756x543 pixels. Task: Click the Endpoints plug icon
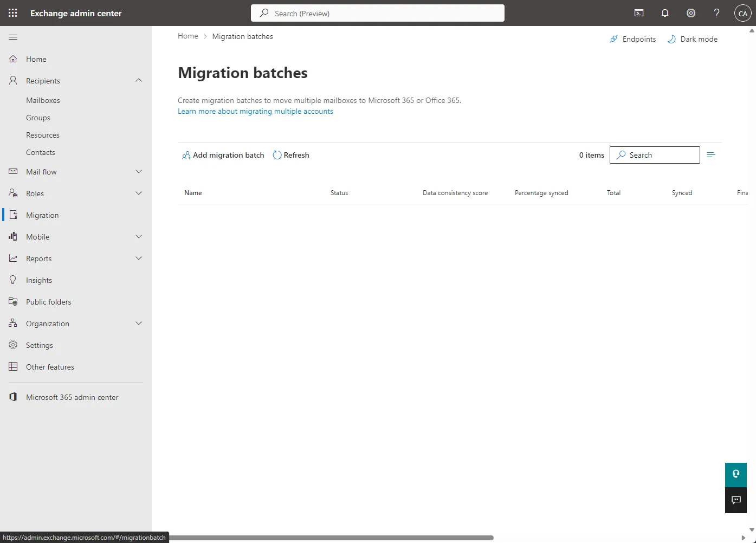[x=613, y=39]
